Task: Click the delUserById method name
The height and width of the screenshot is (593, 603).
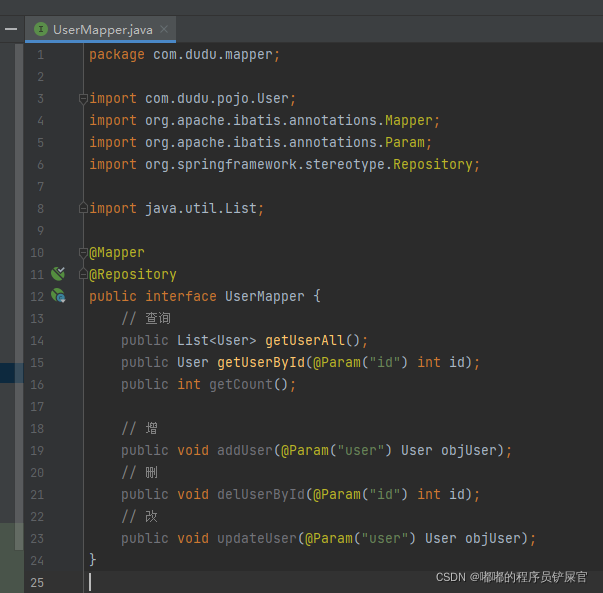Action: (261, 494)
